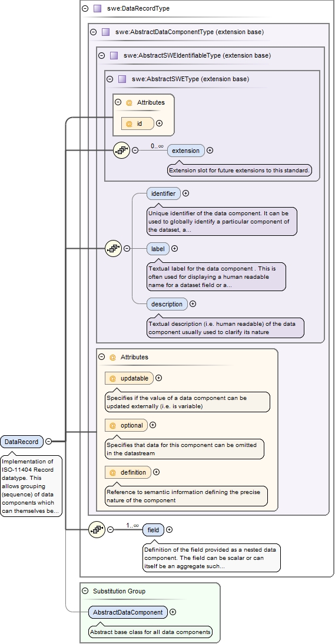Click the @ icon of the id attribute

[129, 124]
